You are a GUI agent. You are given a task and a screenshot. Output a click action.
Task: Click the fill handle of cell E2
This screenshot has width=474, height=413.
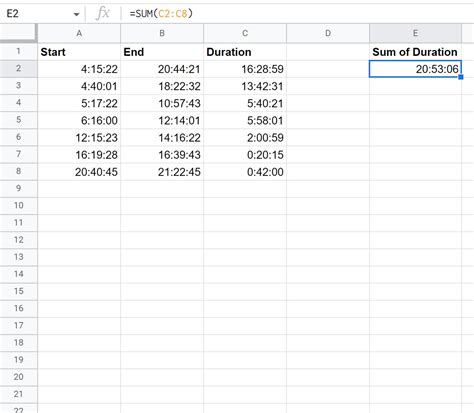point(461,77)
